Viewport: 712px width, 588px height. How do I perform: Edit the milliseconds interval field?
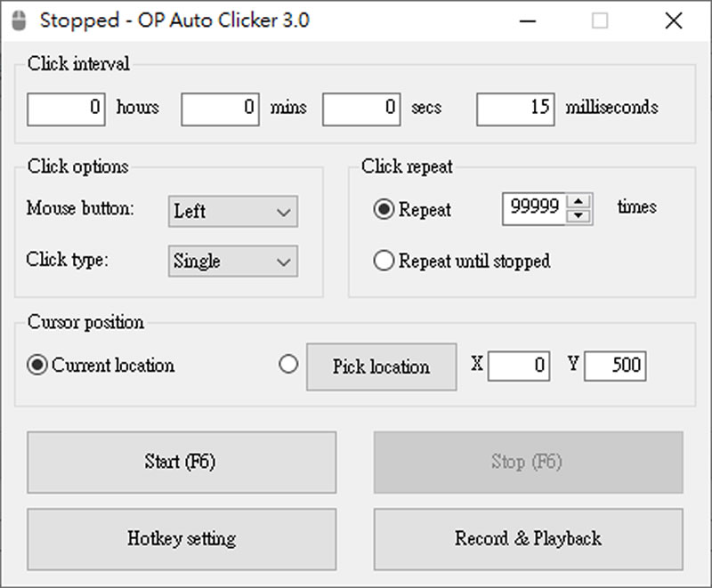point(515,109)
